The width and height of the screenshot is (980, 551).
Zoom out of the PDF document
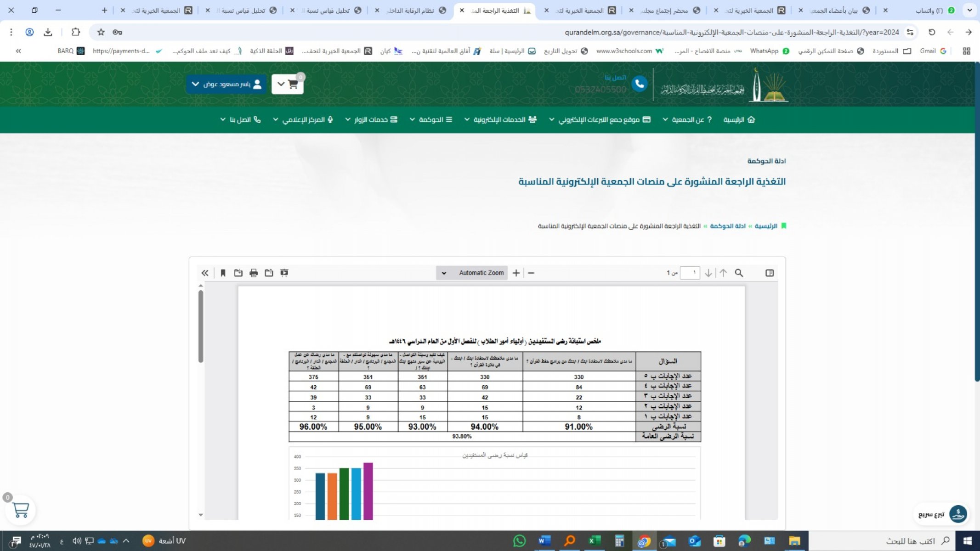click(x=531, y=273)
